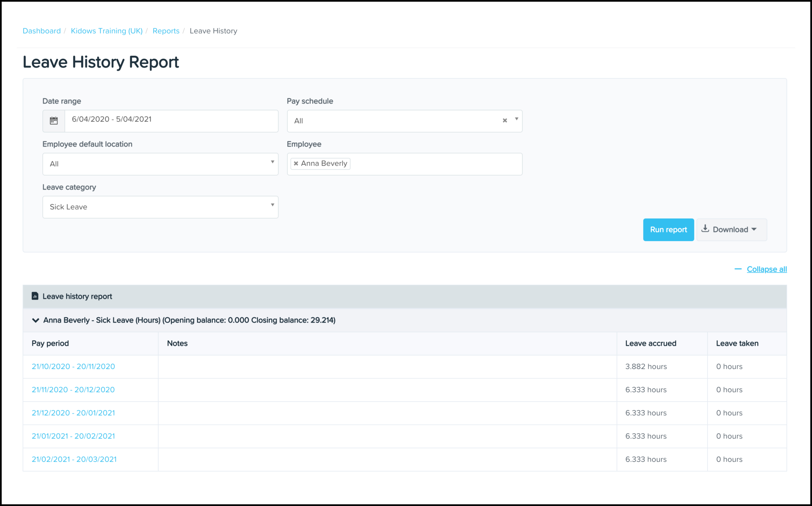The image size is (812, 506).
Task: Open the Pay schedule dropdown
Action: click(x=516, y=119)
